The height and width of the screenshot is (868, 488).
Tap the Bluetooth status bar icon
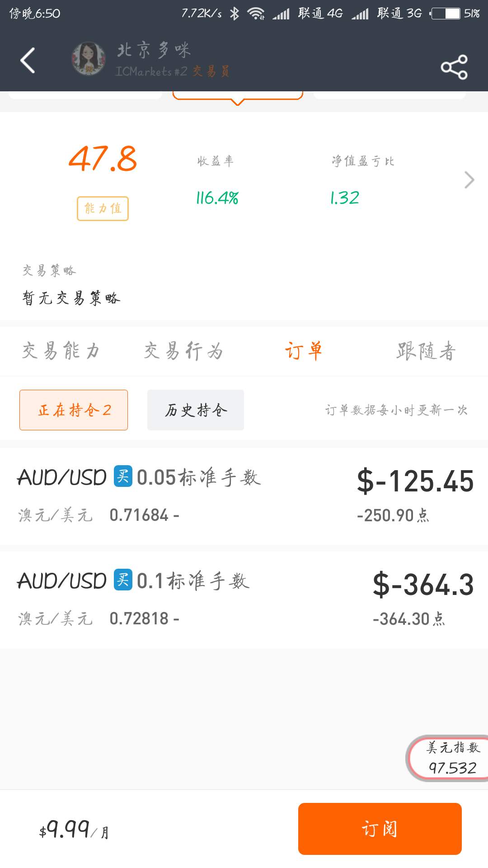point(234,14)
